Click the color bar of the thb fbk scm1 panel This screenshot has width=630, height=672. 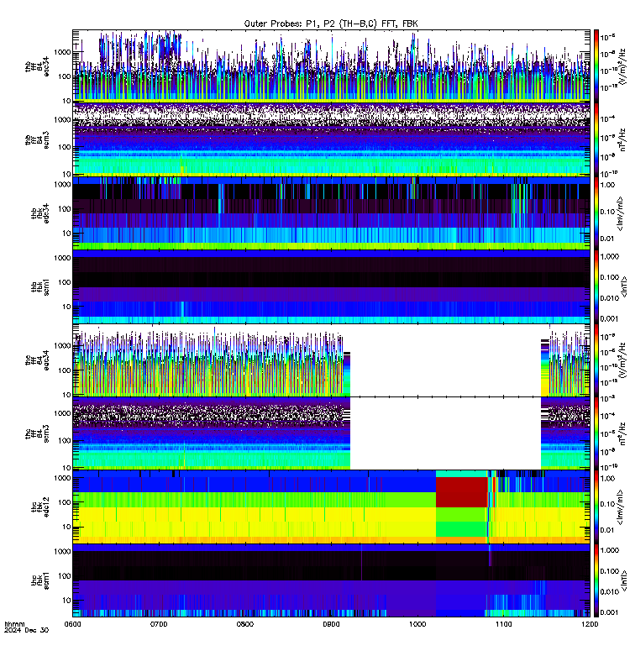click(x=596, y=286)
